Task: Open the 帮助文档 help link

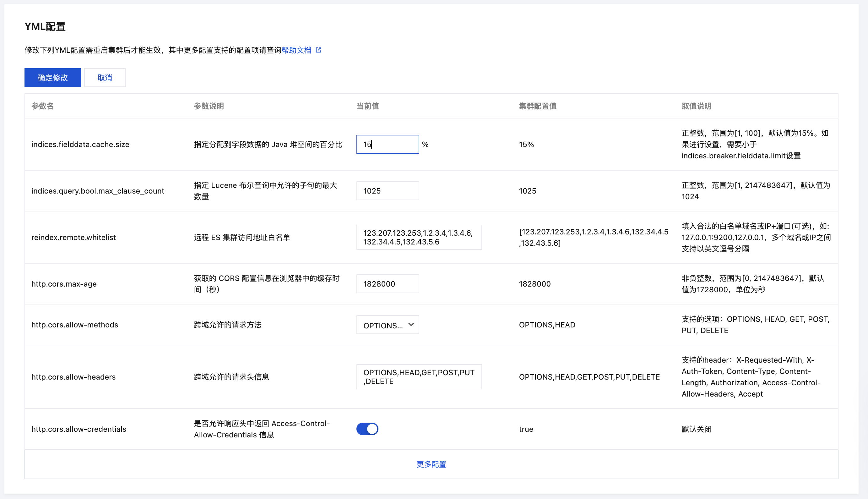Action: [x=296, y=50]
